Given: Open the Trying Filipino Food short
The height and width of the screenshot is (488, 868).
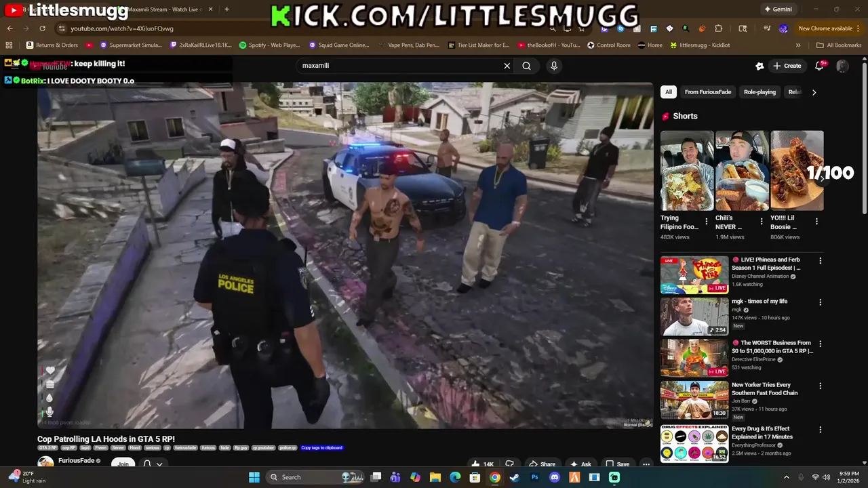Looking at the screenshot, I should (687, 171).
